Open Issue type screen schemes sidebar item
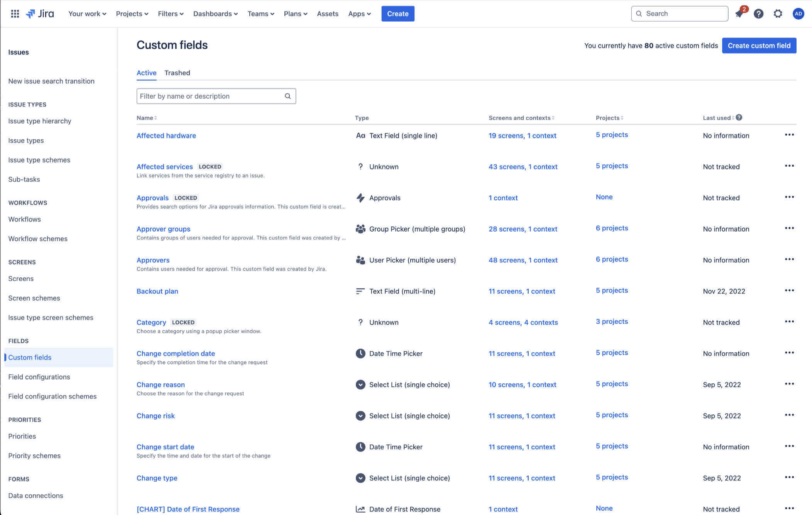Viewport: 812px width, 515px height. (x=51, y=318)
